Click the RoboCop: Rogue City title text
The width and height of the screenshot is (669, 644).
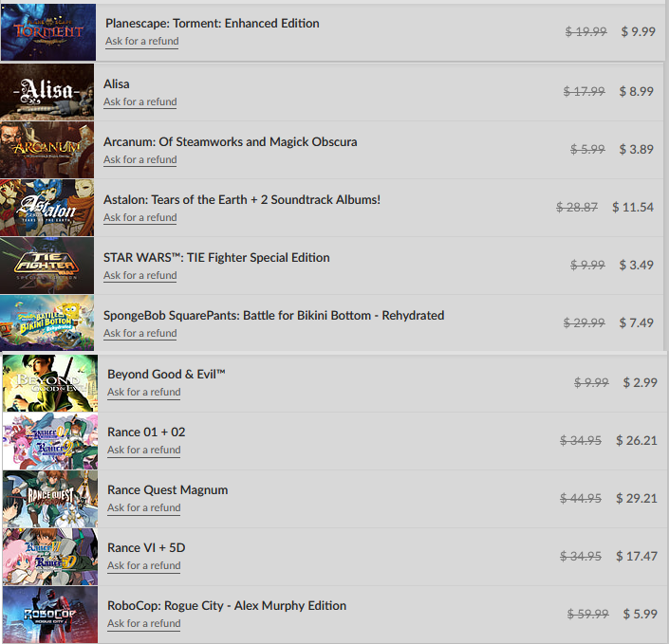(x=227, y=606)
